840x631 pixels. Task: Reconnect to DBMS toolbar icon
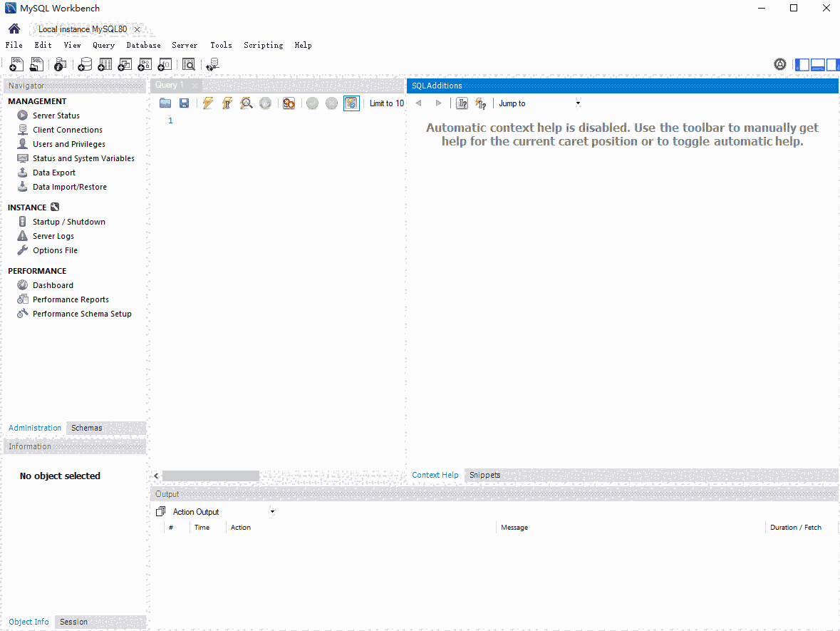coord(212,65)
